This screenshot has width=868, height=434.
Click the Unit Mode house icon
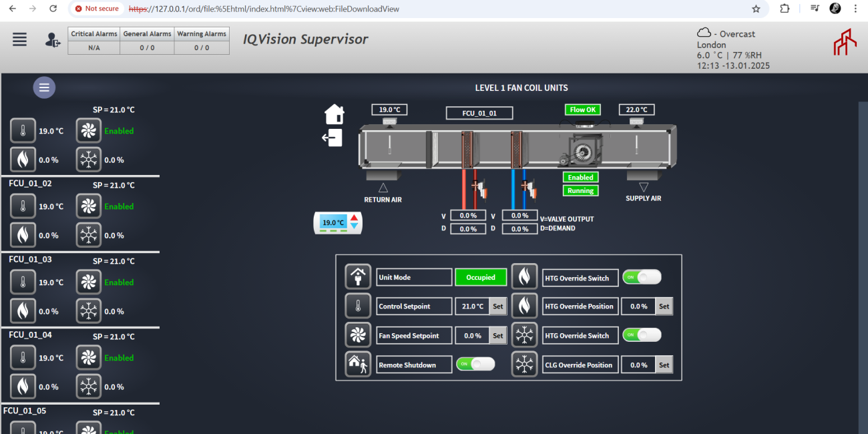pyautogui.click(x=358, y=277)
